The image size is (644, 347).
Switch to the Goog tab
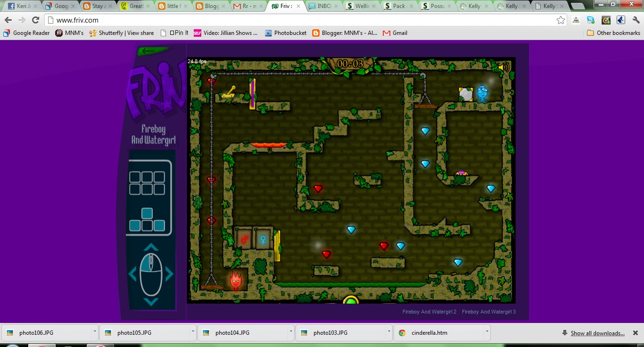(x=60, y=7)
